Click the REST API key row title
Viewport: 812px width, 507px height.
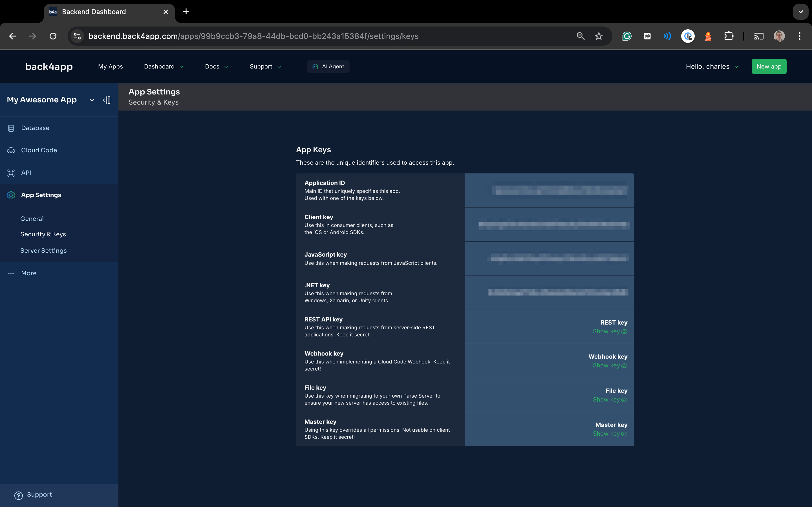[x=323, y=319]
